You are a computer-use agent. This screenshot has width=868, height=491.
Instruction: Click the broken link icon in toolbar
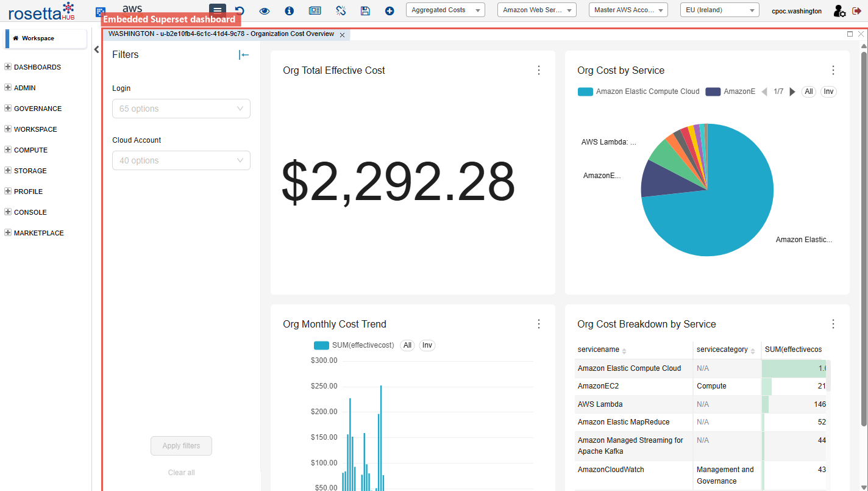(340, 10)
